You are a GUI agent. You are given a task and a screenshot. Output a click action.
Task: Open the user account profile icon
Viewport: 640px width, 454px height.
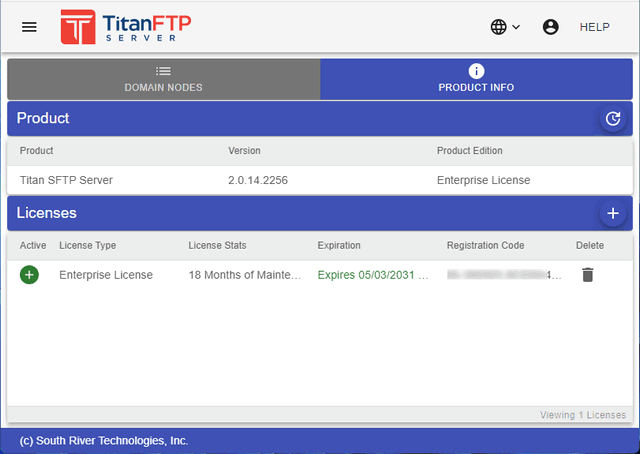(x=550, y=27)
